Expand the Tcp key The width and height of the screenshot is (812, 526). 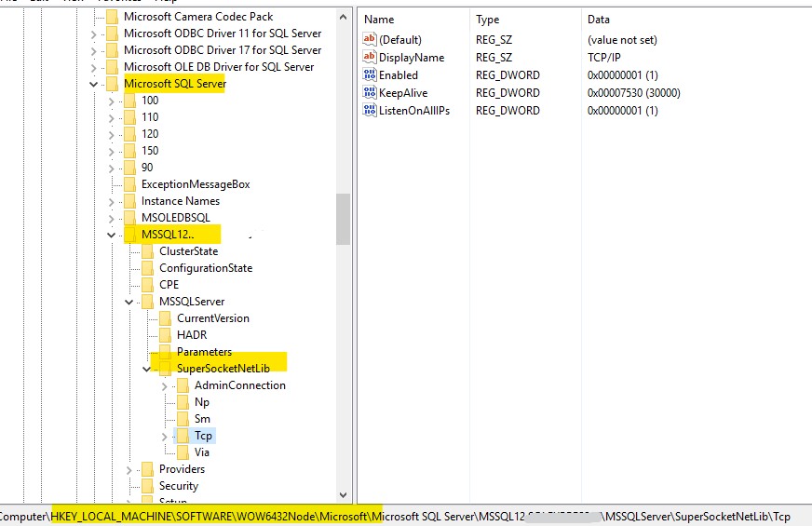(164, 437)
